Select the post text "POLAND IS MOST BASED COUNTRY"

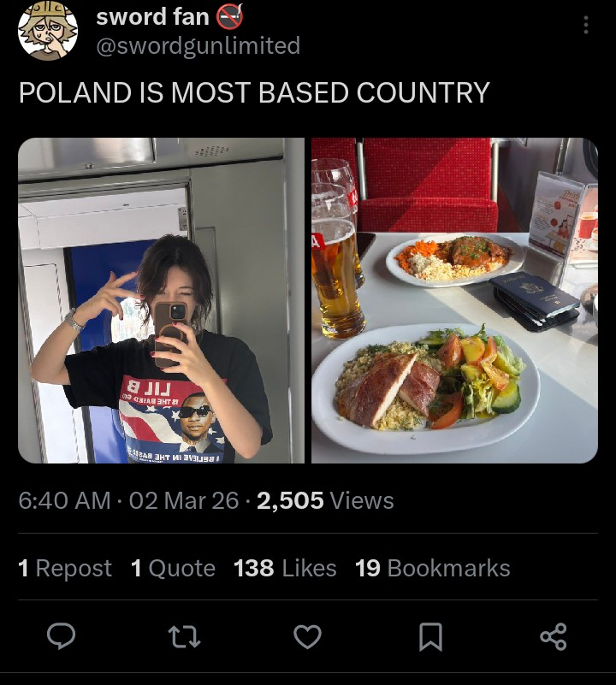click(x=254, y=92)
